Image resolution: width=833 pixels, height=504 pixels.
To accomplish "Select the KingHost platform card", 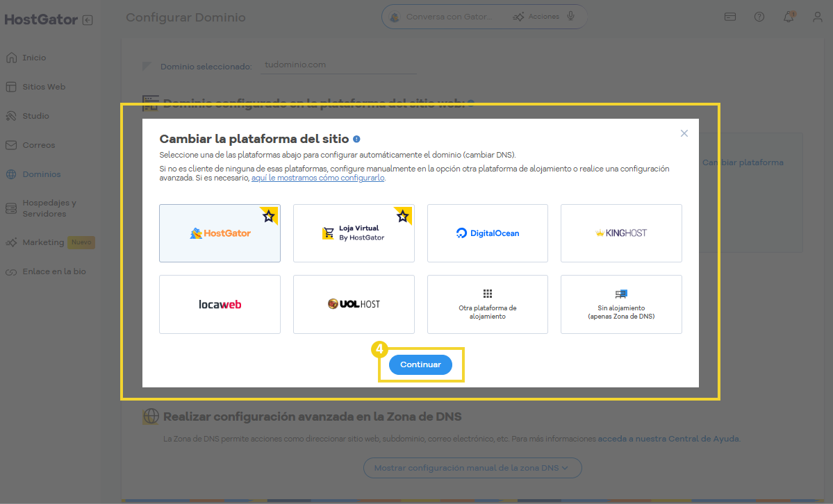I will coord(622,233).
